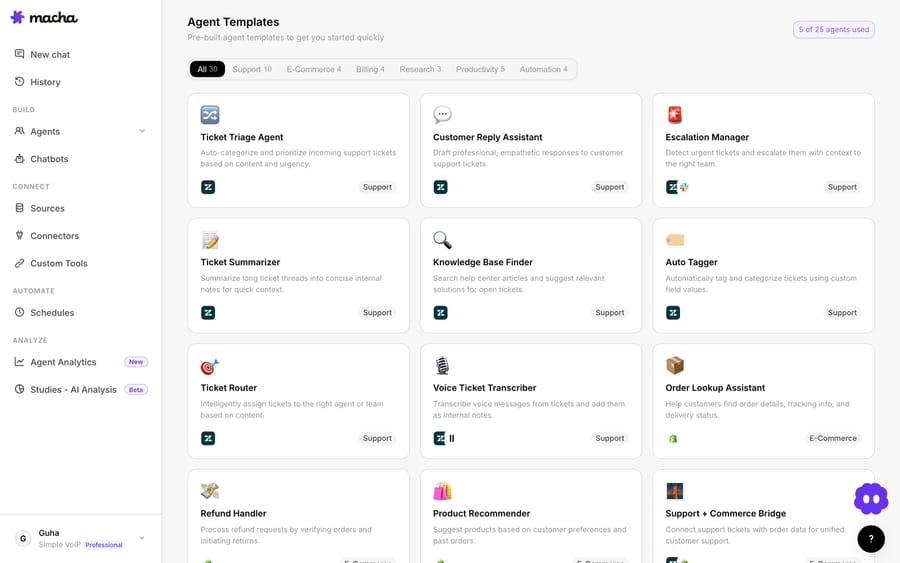Click the Agents people icon

pyautogui.click(x=20, y=131)
